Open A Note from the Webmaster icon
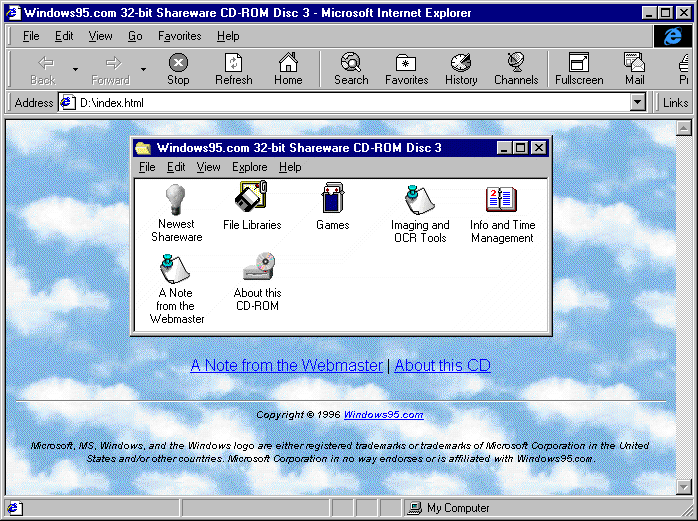698x521 pixels. coord(175,269)
